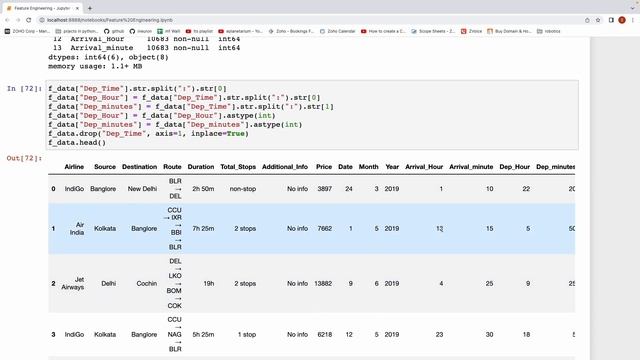Viewport: 640px width, 360px height.
Task: Bookmark this page with the star icon
Action: coord(598,20)
